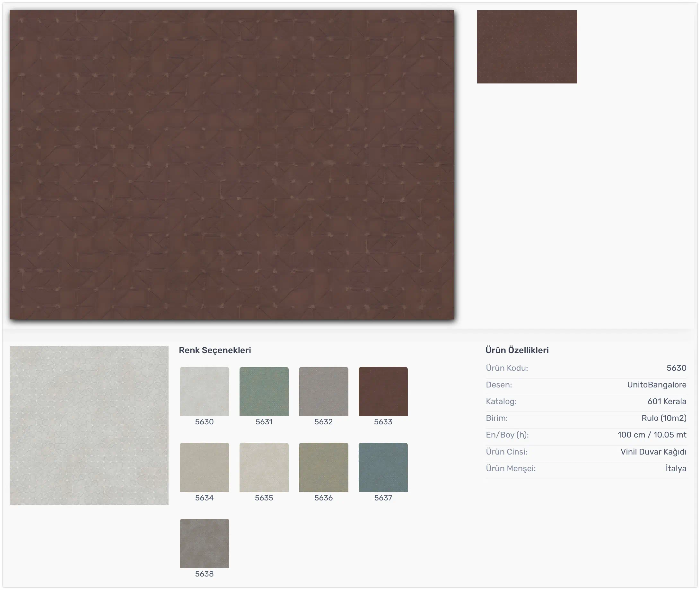Click the 5638 swatch label
The width and height of the screenshot is (700, 590).
tap(204, 574)
